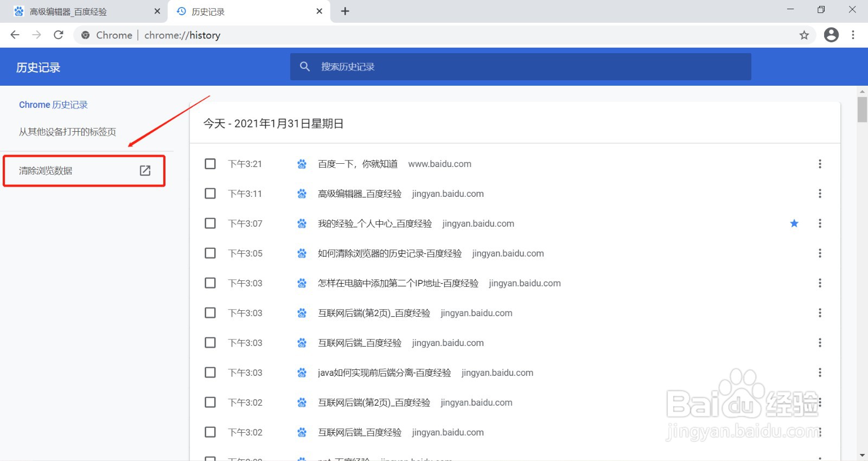Open the 百度一下，你就知道 history link
Image resolution: width=868 pixels, height=461 pixels.
coord(358,164)
